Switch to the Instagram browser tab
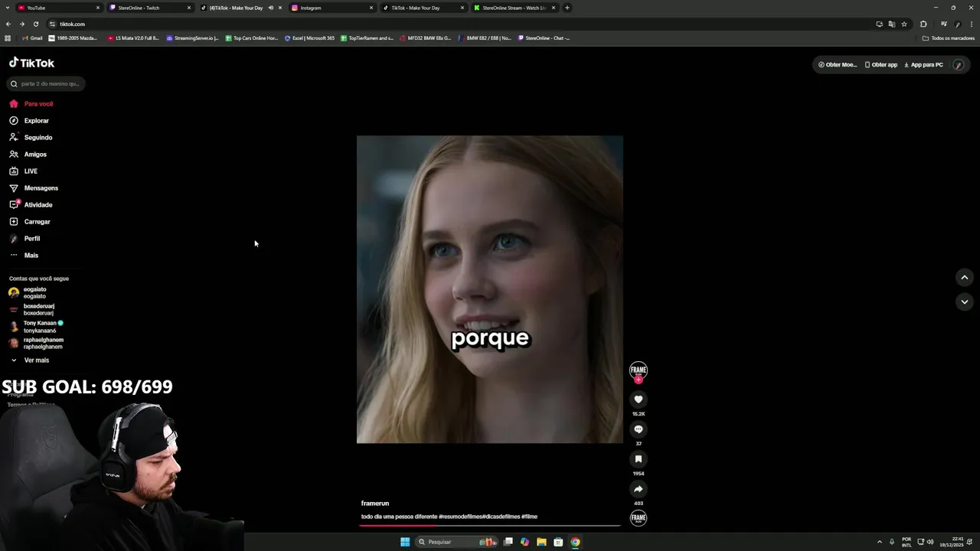The width and height of the screenshot is (980, 551). click(x=332, y=8)
